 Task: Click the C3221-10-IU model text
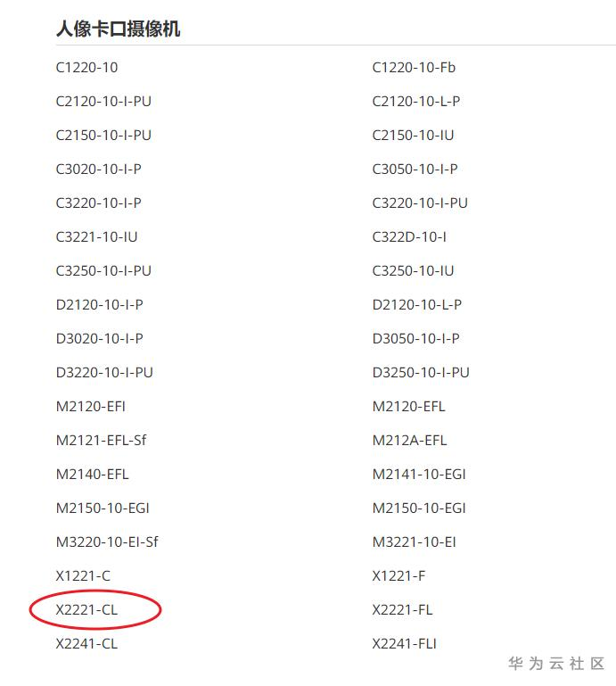(96, 237)
